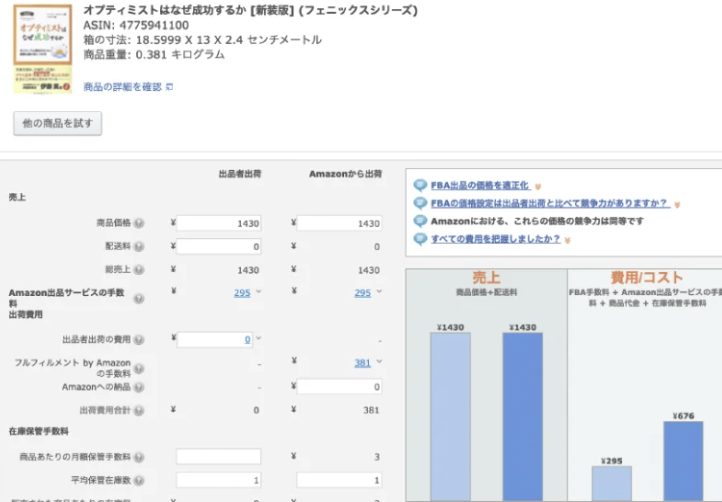
Task: Click help icon next to 平均保管在庫数
Action: (x=139, y=480)
